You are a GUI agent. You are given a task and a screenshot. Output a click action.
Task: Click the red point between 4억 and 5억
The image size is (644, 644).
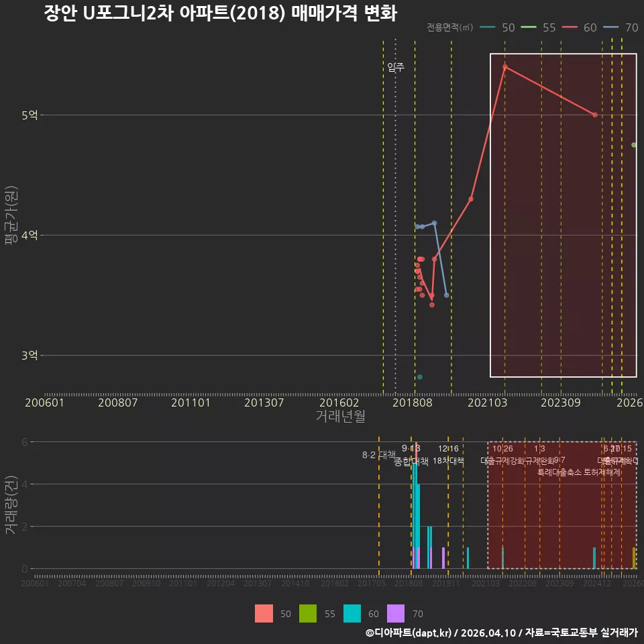tap(471, 199)
